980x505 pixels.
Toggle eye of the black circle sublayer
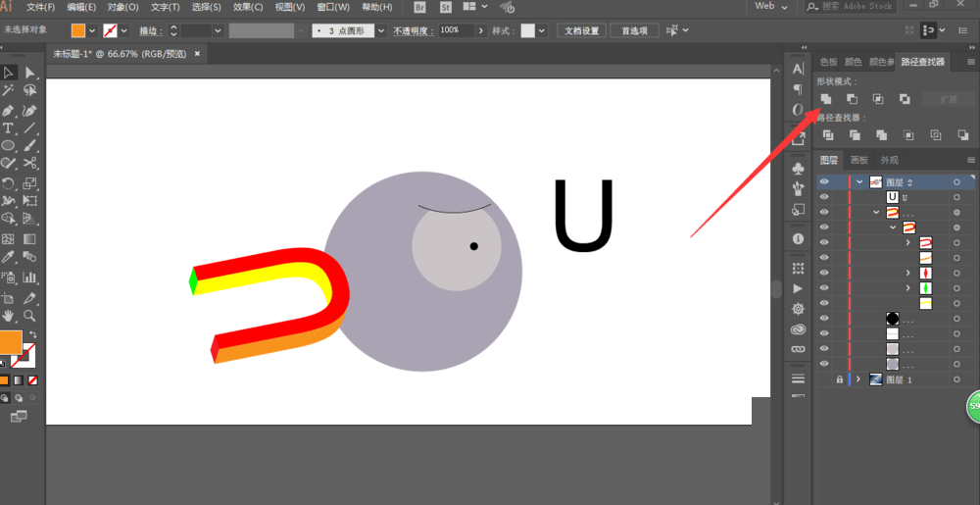click(x=824, y=318)
